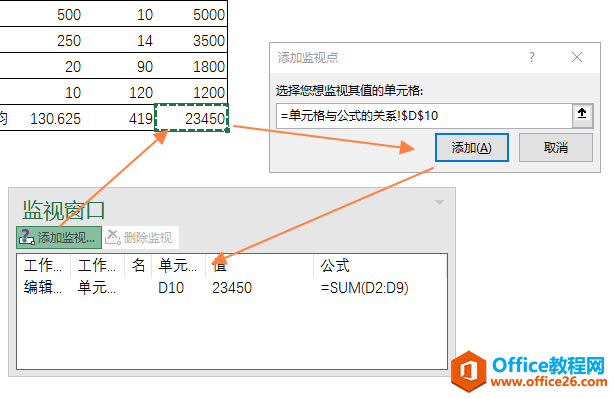
Task: Click 删除监视 in the watch window
Action: (140, 237)
